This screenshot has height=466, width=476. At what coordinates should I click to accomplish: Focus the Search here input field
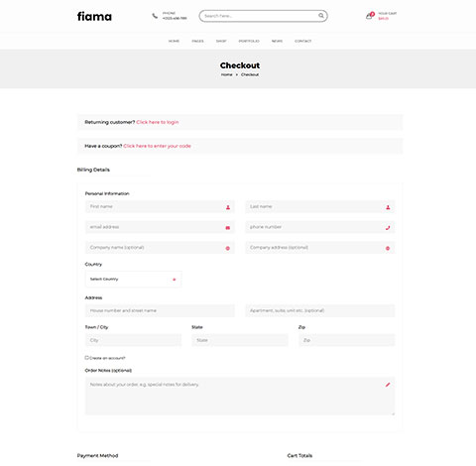tap(260, 16)
